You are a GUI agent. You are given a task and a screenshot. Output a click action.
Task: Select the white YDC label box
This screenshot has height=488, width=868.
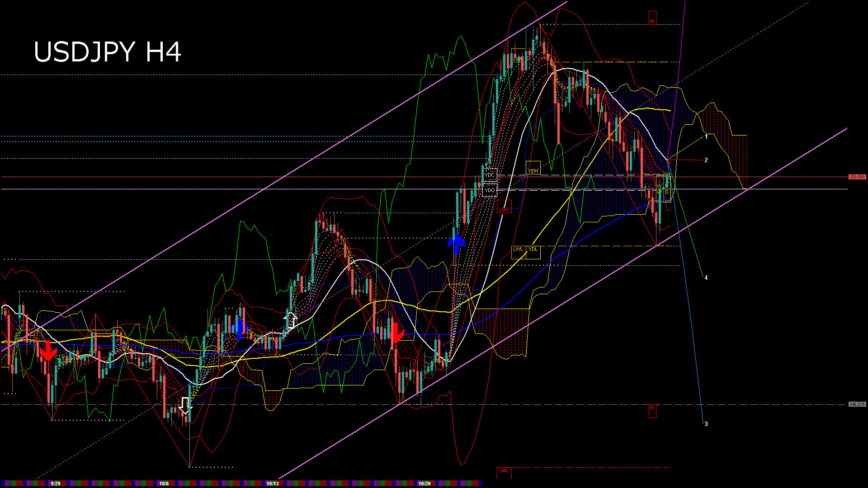click(490, 175)
